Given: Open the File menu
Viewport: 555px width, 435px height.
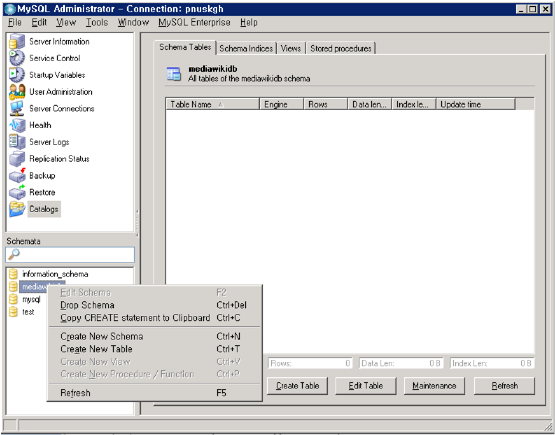Looking at the screenshot, I should [x=15, y=23].
